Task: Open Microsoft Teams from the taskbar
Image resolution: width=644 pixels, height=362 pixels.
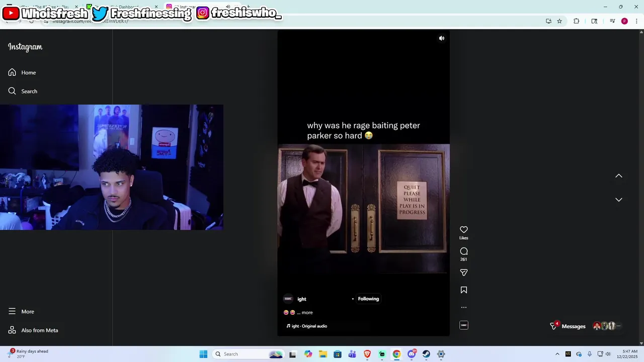Action: [x=352, y=354]
